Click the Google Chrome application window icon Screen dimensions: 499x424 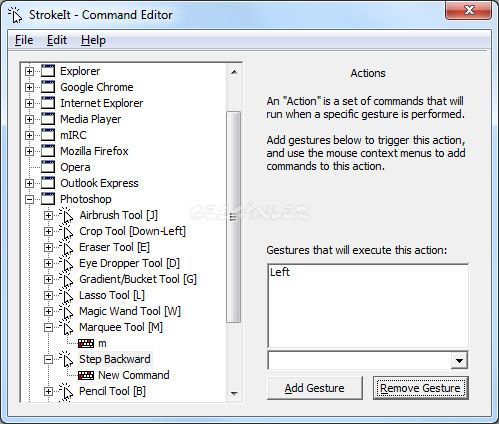tap(48, 87)
